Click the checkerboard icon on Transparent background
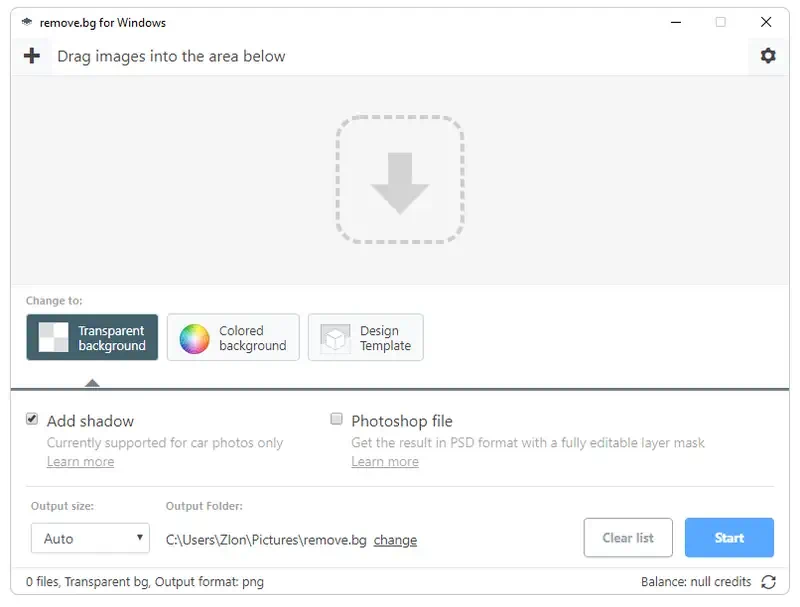Screen dimensions: 800x607 (54, 337)
